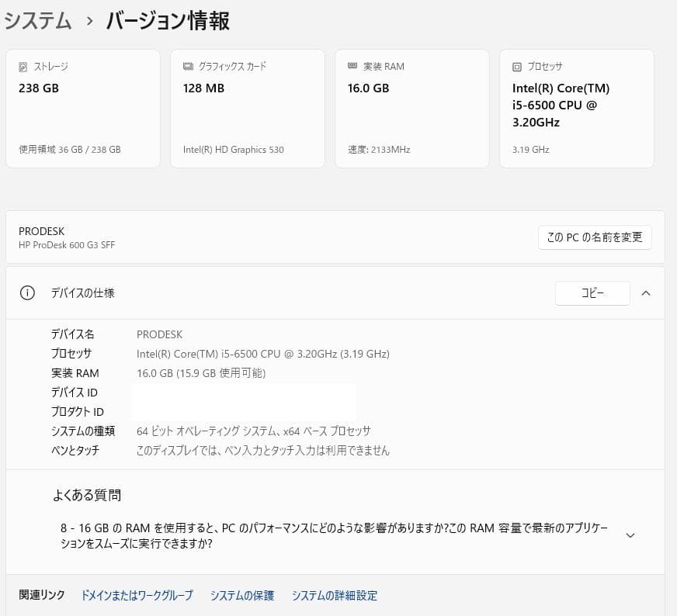Viewport: 677px width, 616px height.
Task: Click the この PC の名前を変更 button
Action: pos(595,237)
